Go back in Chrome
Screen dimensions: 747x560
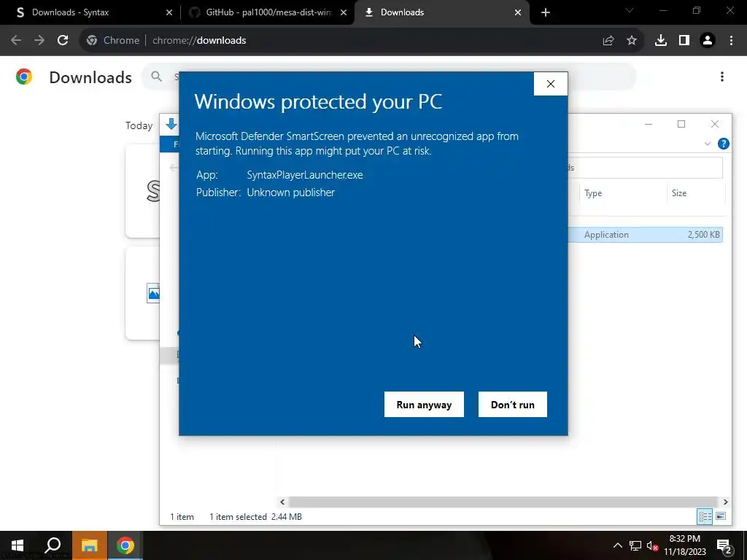(16, 41)
